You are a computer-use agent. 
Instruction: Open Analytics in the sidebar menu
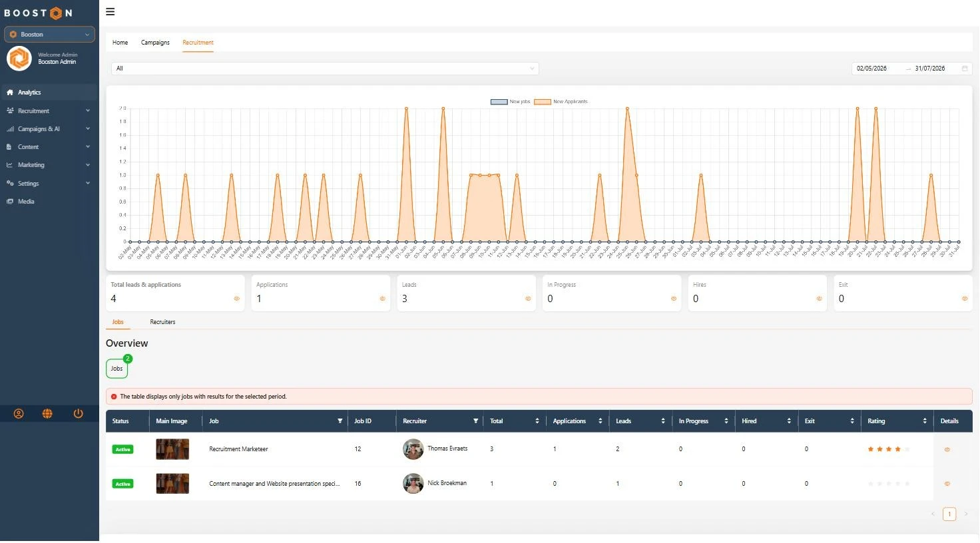[49, 92]
